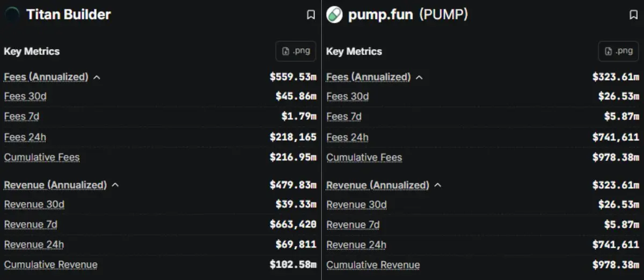
Task: Bookmark the pump.fun protocol
Action: pyautogui.click(x=633, y=15)
